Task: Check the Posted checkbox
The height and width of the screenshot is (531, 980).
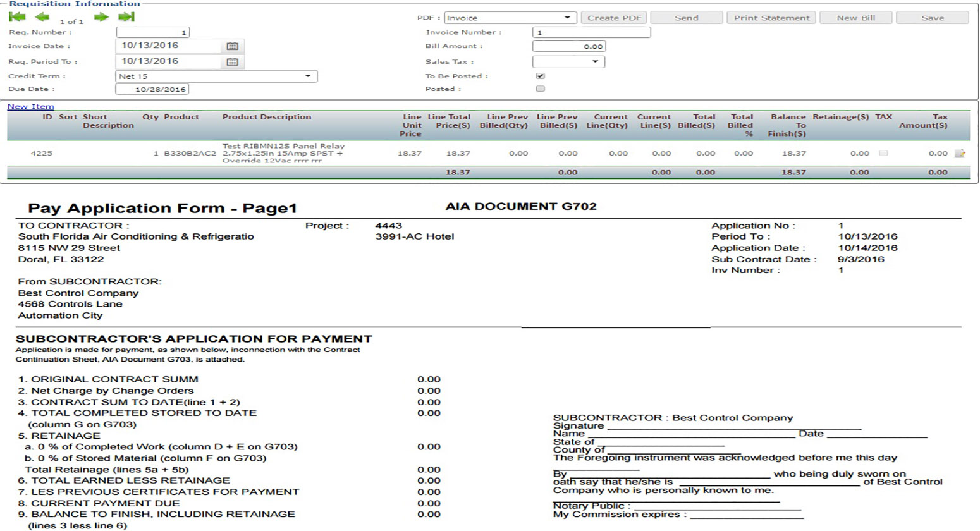Action: point(541,88)
